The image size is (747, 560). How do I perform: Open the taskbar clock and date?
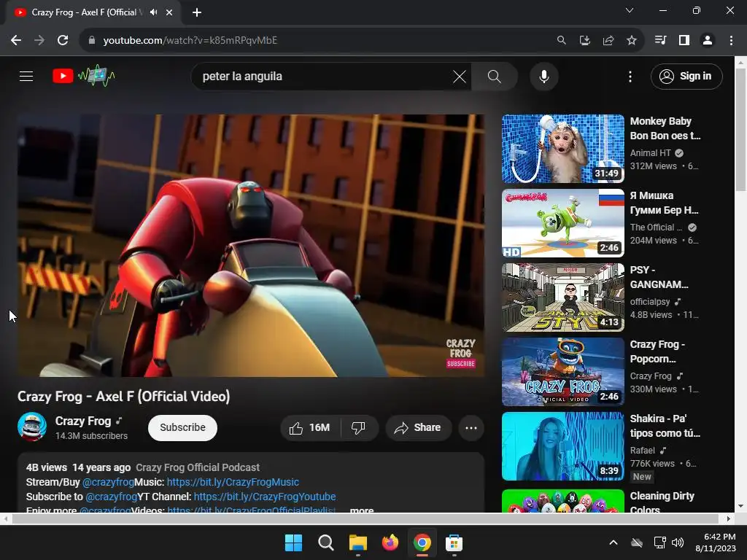coord(716,542)
